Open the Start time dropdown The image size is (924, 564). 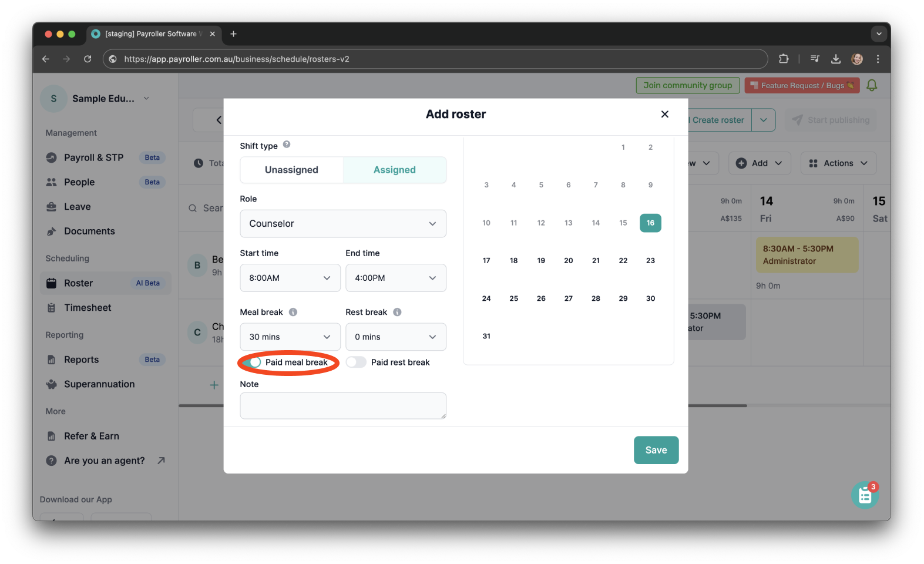click(x=290, y=278)
